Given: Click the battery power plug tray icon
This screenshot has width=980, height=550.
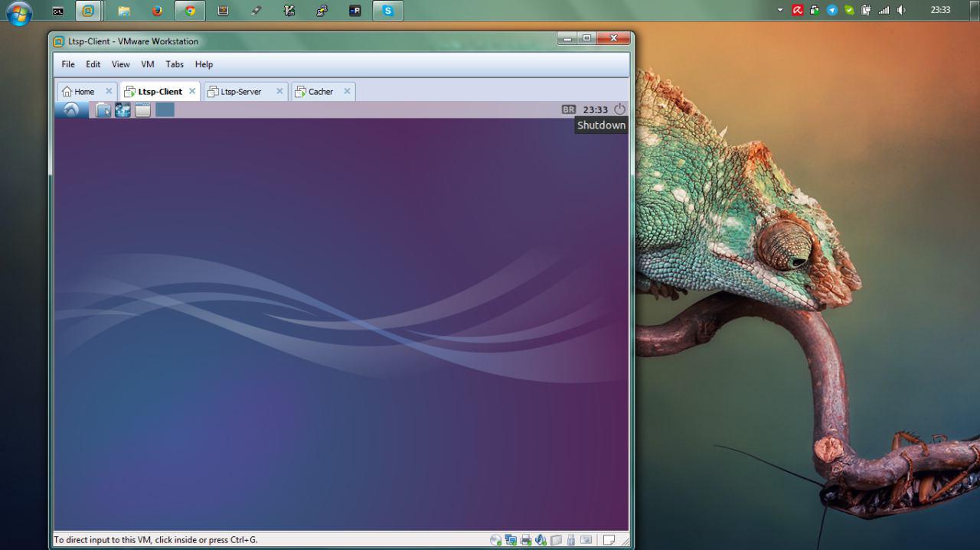Looking at the screenshot, I should (x=866, y=10).
